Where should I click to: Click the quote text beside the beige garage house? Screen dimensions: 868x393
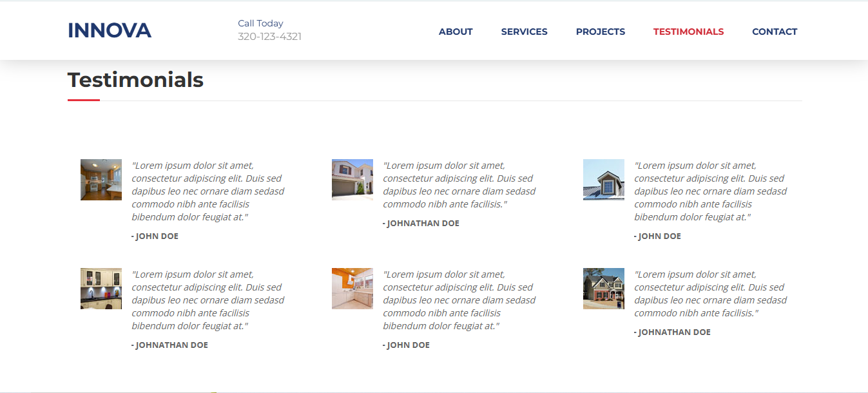[459, 185]
